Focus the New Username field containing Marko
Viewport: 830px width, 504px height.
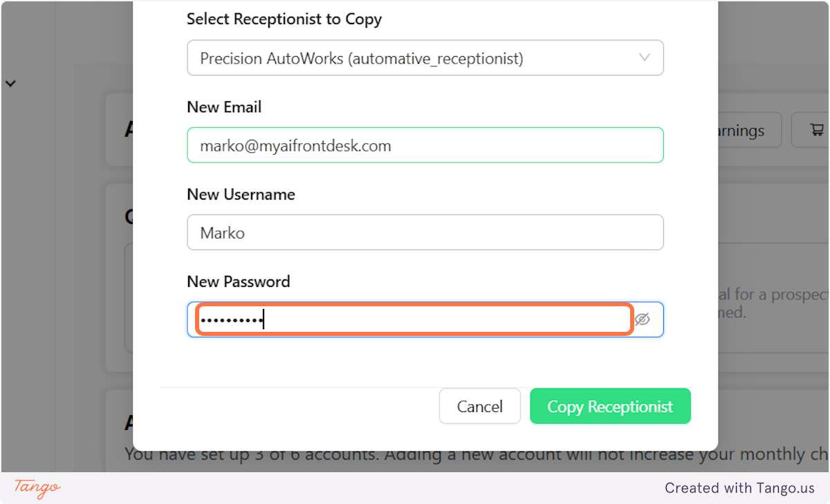click(425, 232)
